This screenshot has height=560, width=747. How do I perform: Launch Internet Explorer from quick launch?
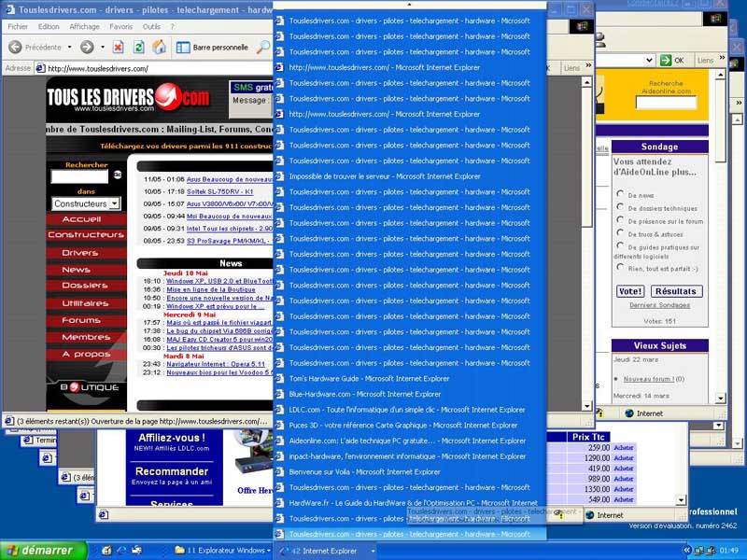[121, 551]
